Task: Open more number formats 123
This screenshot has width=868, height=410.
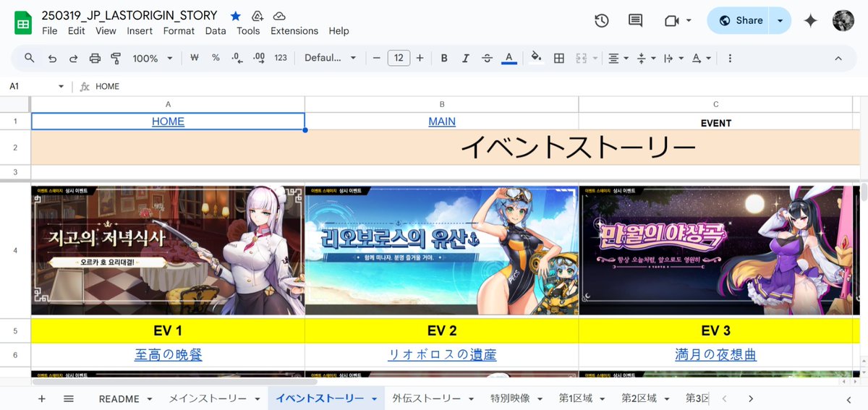Action: (281, 58)
